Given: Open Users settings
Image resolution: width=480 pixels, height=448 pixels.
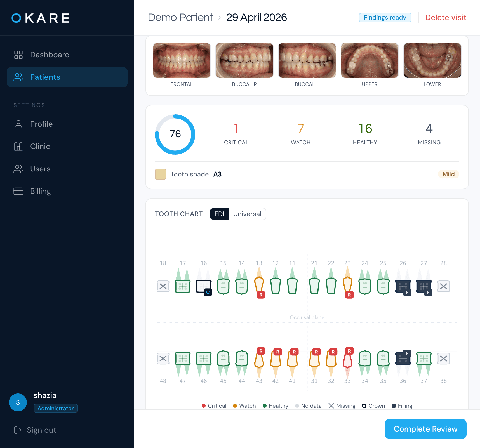Looking at the screenshot, I should click(67, 169).
